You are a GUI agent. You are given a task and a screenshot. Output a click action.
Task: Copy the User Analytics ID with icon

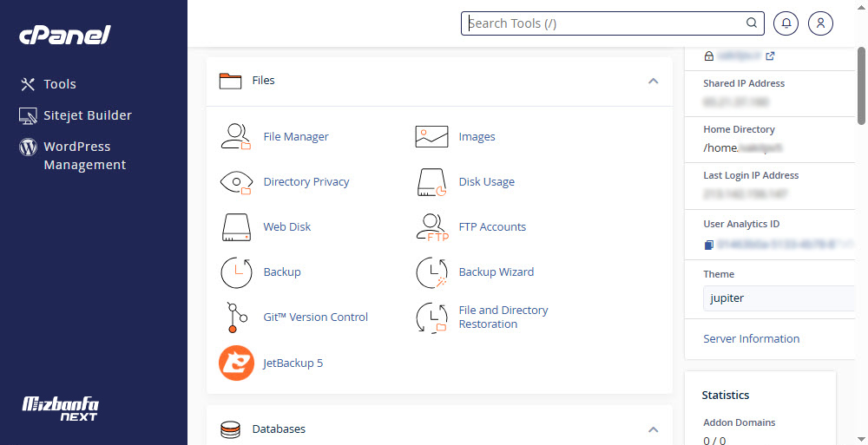708,245
